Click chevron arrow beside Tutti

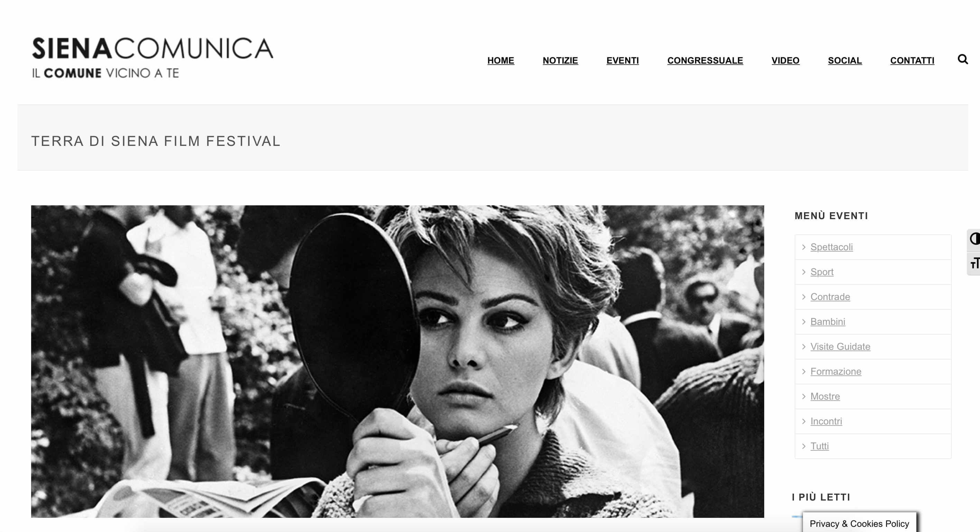pos(803,446)
